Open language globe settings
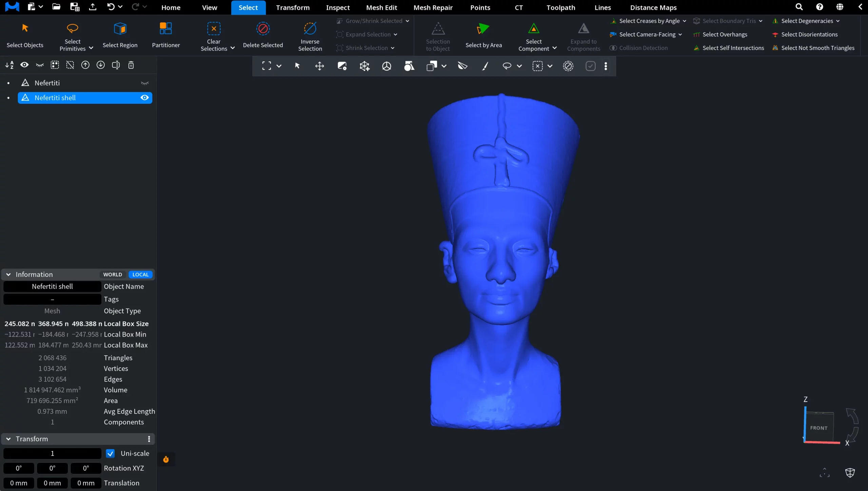Image resolution: width=868 pixels, height=491 pixels. coord(840,7)
